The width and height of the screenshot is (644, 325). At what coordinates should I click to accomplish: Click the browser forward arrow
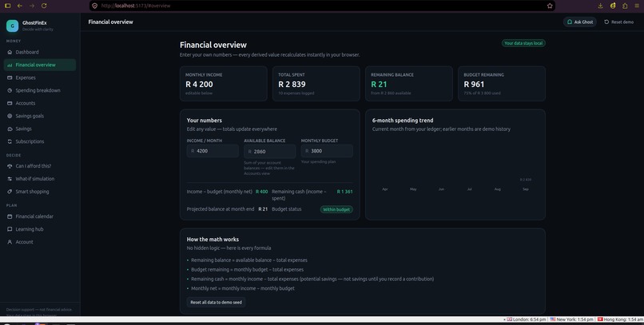(32, 6)
